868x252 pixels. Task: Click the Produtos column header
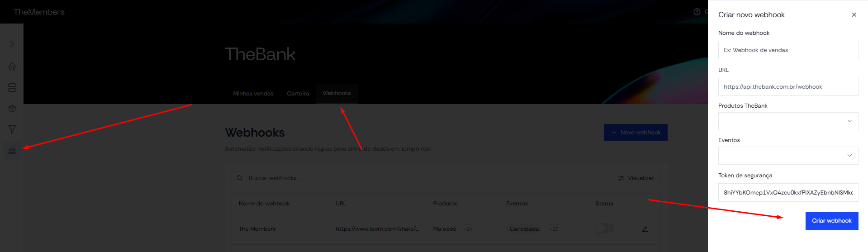pyautogui.click(x=445, y=204)
